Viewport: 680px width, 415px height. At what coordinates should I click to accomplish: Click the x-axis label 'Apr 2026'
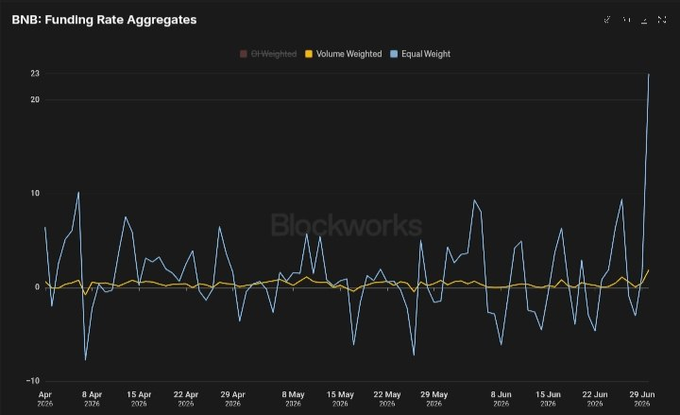[45, 399]
